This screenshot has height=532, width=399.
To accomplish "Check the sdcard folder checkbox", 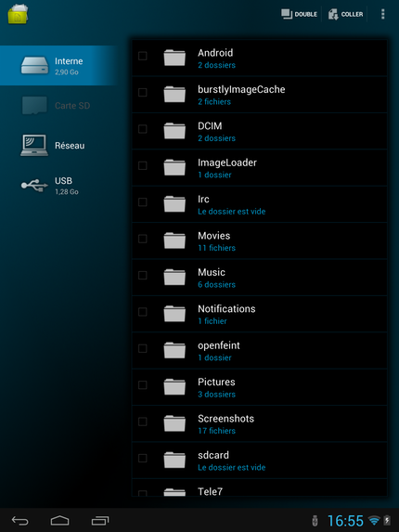I will point(143,459).
